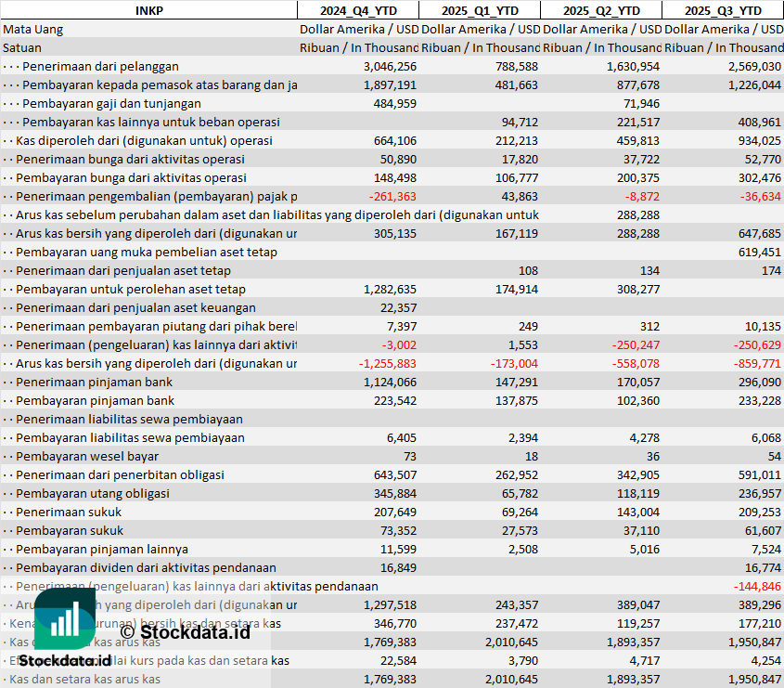The width and height of the screenshot is (784, 688).
Task: Click value 22,584 in kurs row
Action: click(x=398, y=660)
